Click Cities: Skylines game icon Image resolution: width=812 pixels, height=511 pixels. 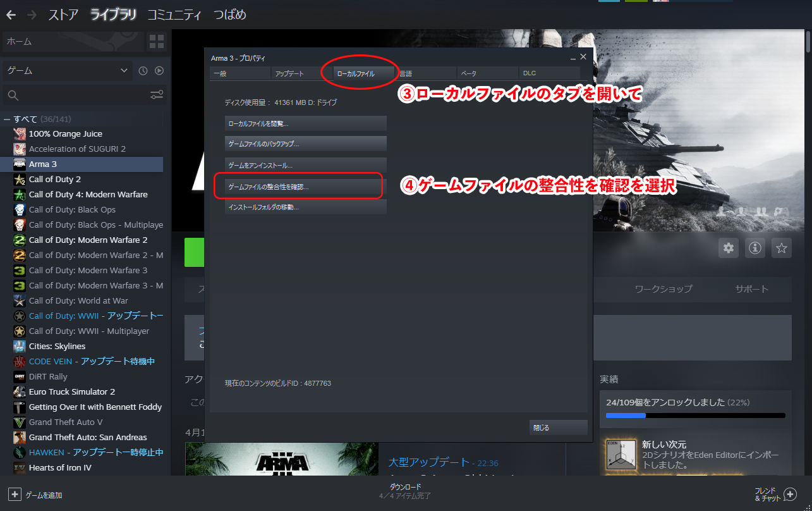click(x=20, y=346)
